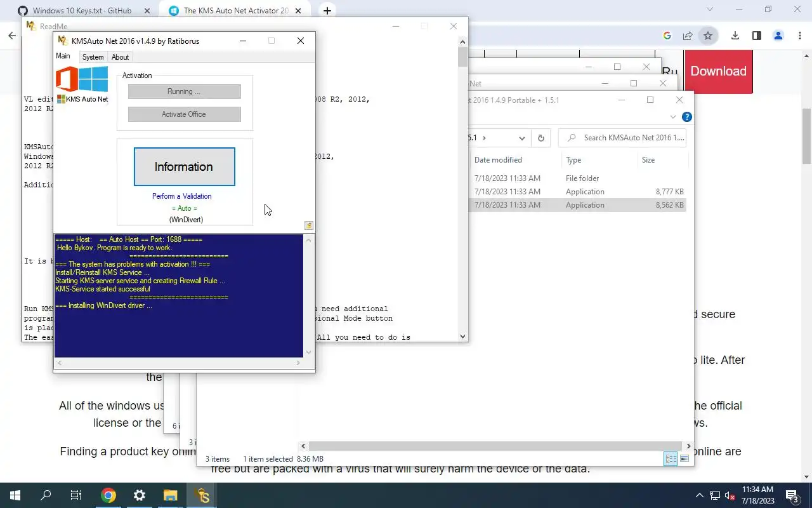This screenshot has width=812, height=508.
Task: Open the Explorer address bar dropdown
Action: [x=522, y=138]
